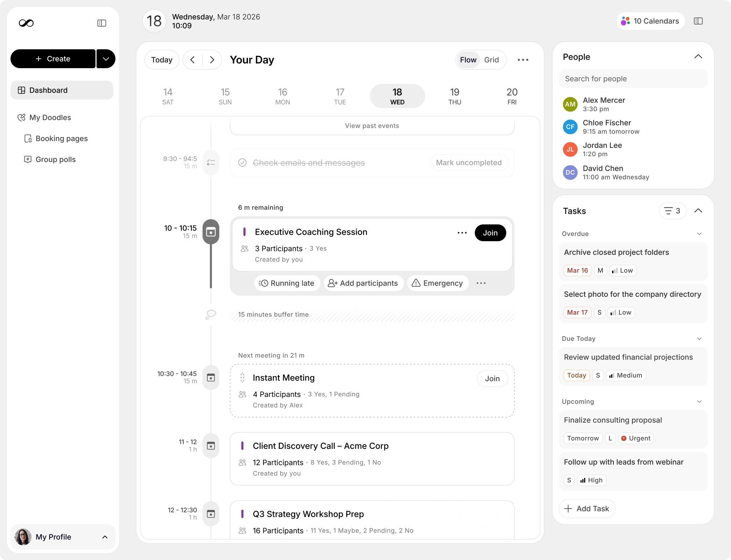Screen dimensions: 731x560
Task: Switch to Grid view
Action: [x=491, y=60]
